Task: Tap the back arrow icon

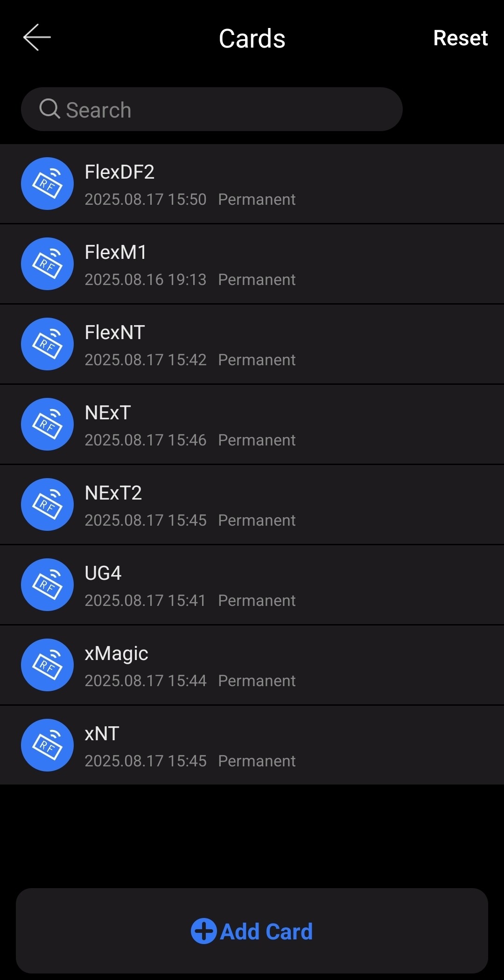Action: pyautogui.click(x=37, y=37)
